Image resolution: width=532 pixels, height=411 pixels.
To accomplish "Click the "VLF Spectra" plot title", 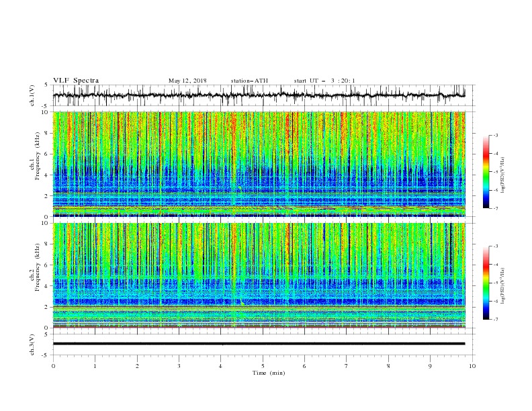I will (x=76, y=81).
